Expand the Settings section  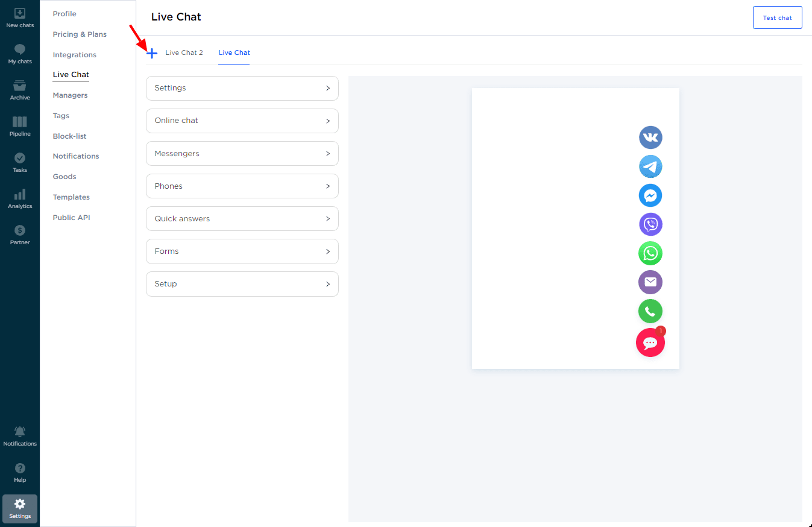[x=242, y=88]
